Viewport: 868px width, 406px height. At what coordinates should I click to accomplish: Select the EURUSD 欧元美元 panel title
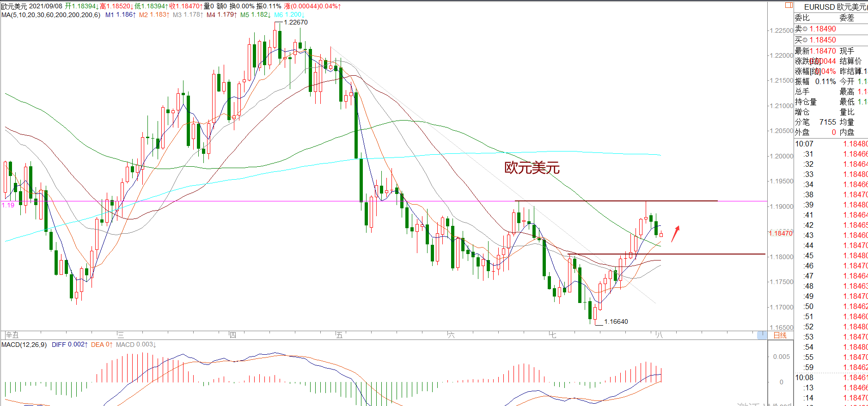836,7
